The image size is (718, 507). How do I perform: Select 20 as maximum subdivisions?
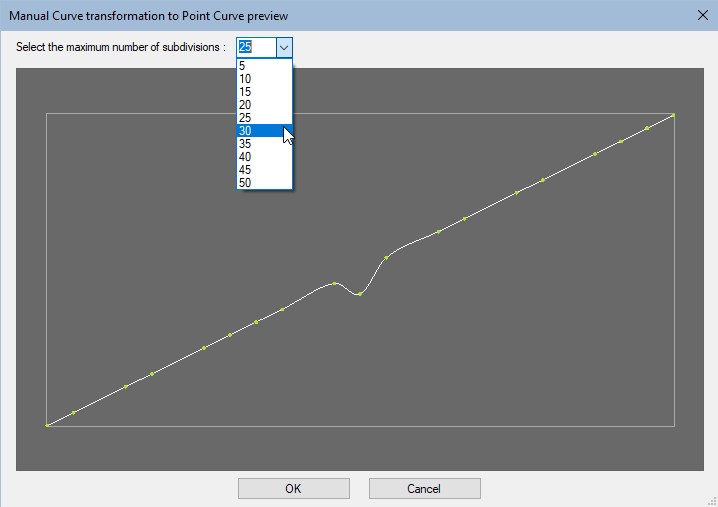pos(264,105)
